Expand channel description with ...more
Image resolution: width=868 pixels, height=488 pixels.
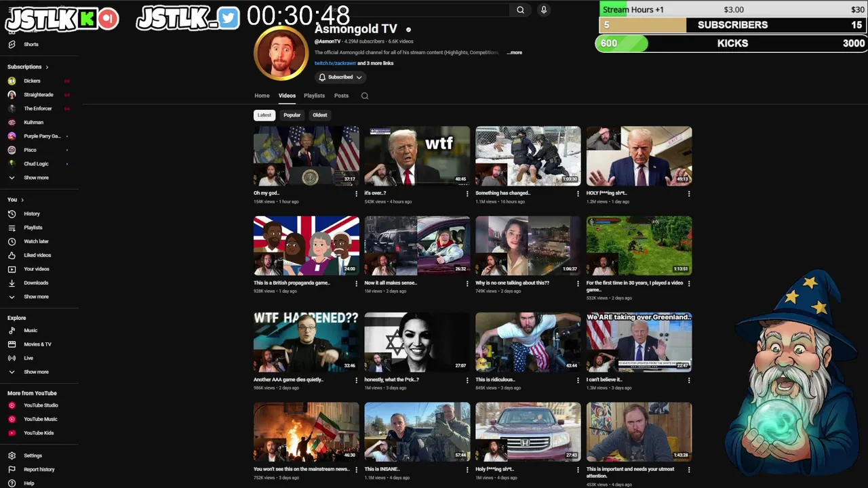pos(515,52)
